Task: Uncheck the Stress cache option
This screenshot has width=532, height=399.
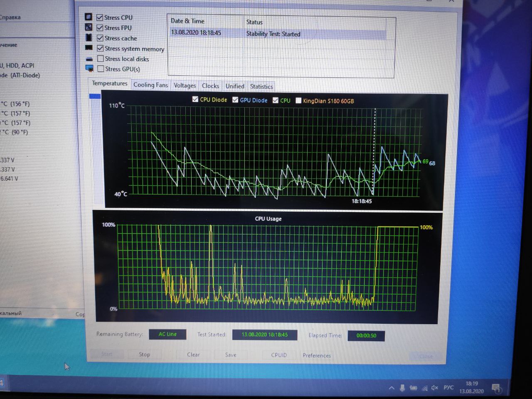Action: tap(100, 38)
